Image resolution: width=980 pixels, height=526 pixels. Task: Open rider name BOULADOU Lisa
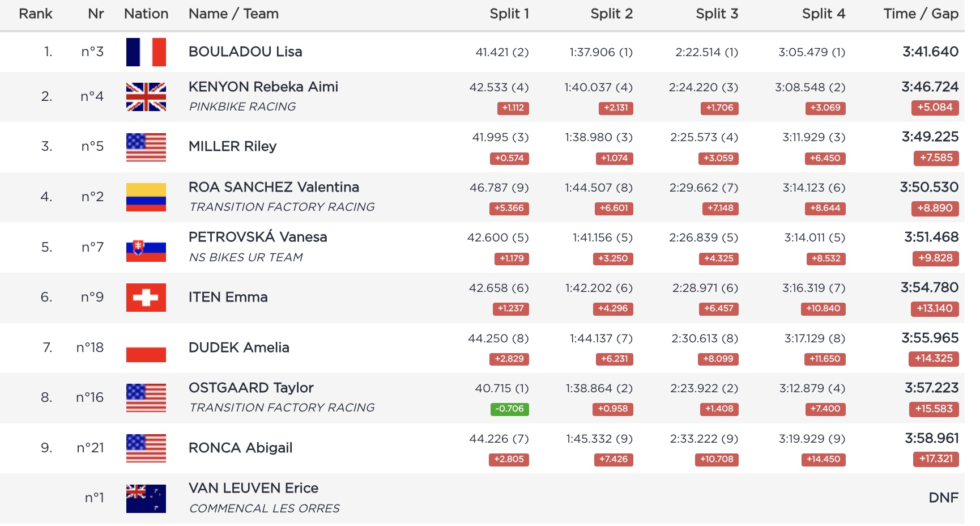[x=245, y=52]
